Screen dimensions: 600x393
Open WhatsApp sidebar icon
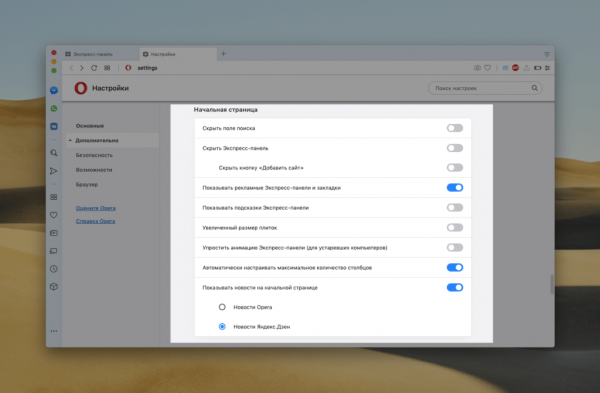click(x=54, y=109)
